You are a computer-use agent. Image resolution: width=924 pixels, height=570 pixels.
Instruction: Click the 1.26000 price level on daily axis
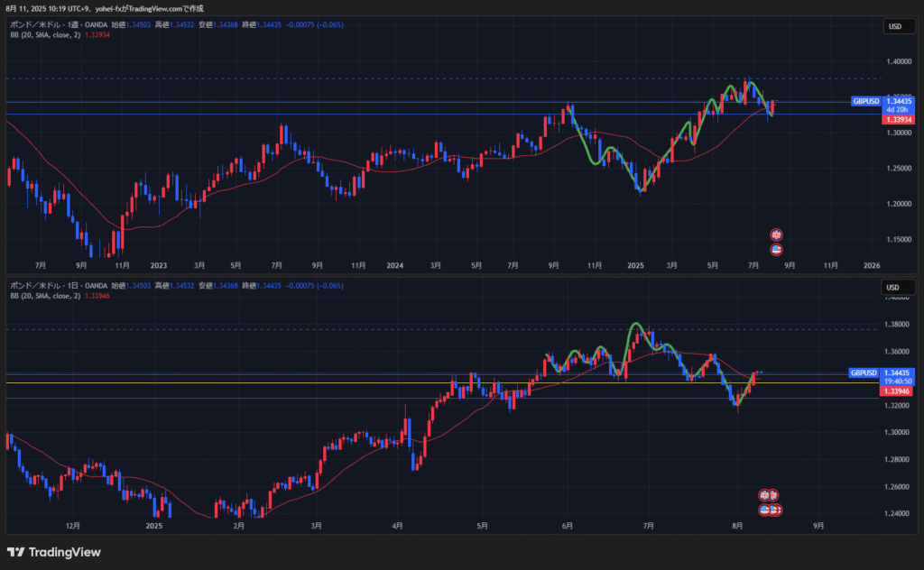tap(896, 487)
